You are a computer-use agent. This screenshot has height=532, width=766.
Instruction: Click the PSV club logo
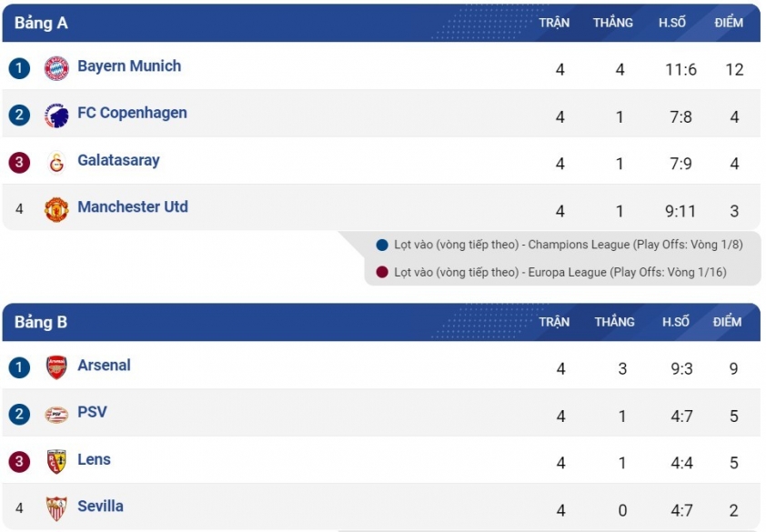click(56, 415)
